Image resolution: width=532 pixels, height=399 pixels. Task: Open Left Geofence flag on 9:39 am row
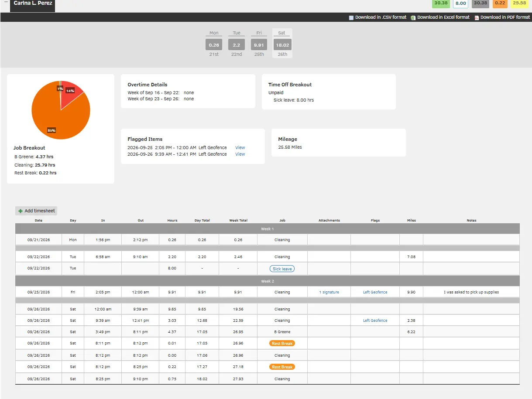(375, 321)
